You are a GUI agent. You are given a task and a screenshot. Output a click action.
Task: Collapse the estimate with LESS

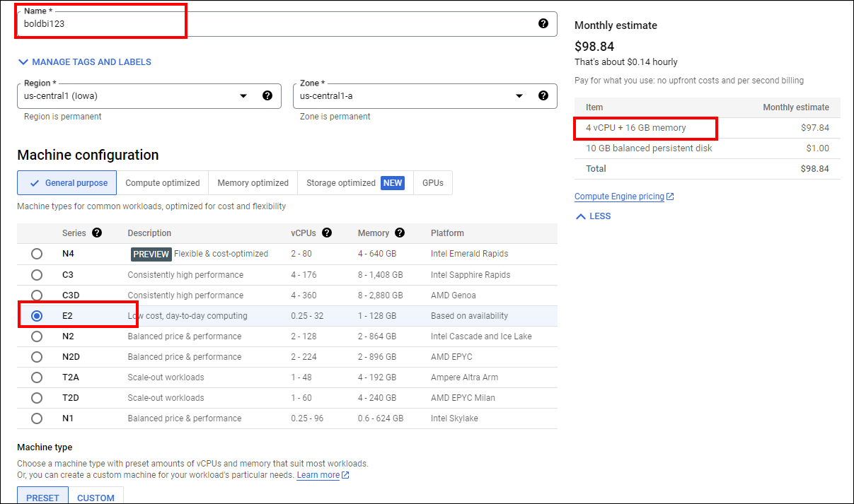tap(593, 216)
